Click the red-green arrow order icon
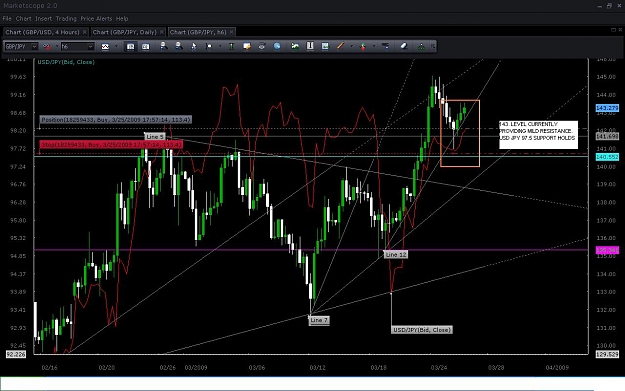 click(x=363, y=47)
